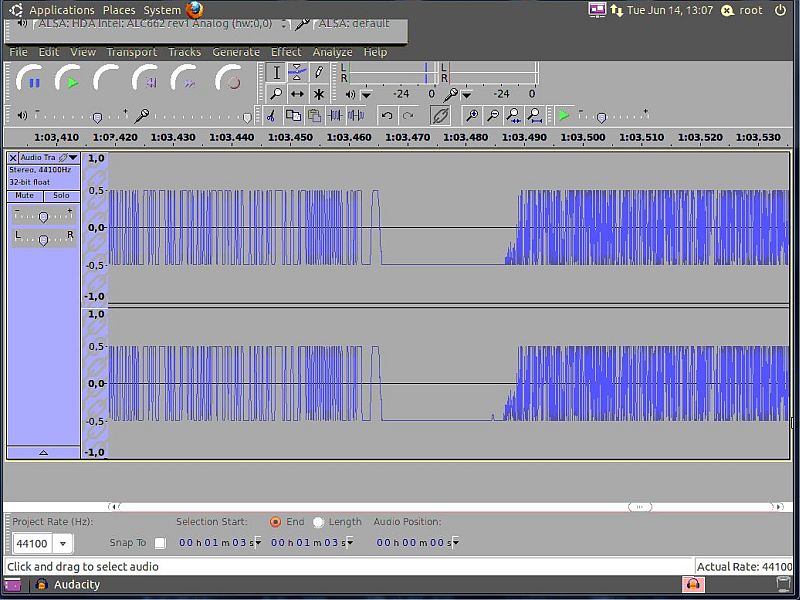Select the Zoom magnifier tool

[276, 94]
